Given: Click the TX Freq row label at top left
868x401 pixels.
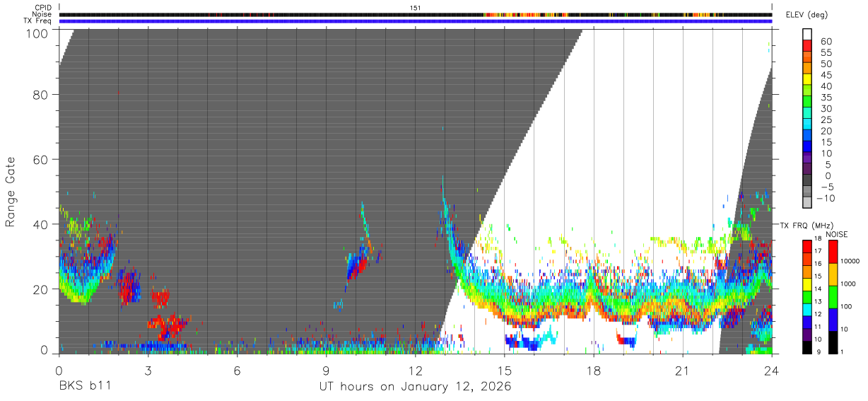Looking at the screenshot, I should (37, 21).
